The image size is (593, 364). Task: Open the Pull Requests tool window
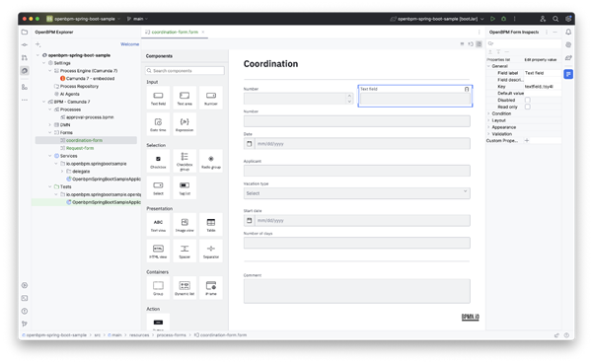[x=25, y=58]
